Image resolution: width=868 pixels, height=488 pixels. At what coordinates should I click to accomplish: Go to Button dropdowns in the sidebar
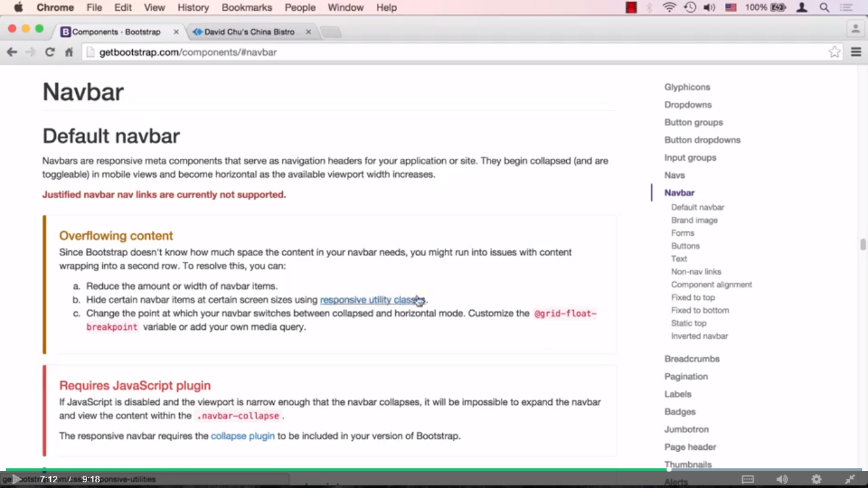pos(703,140)
